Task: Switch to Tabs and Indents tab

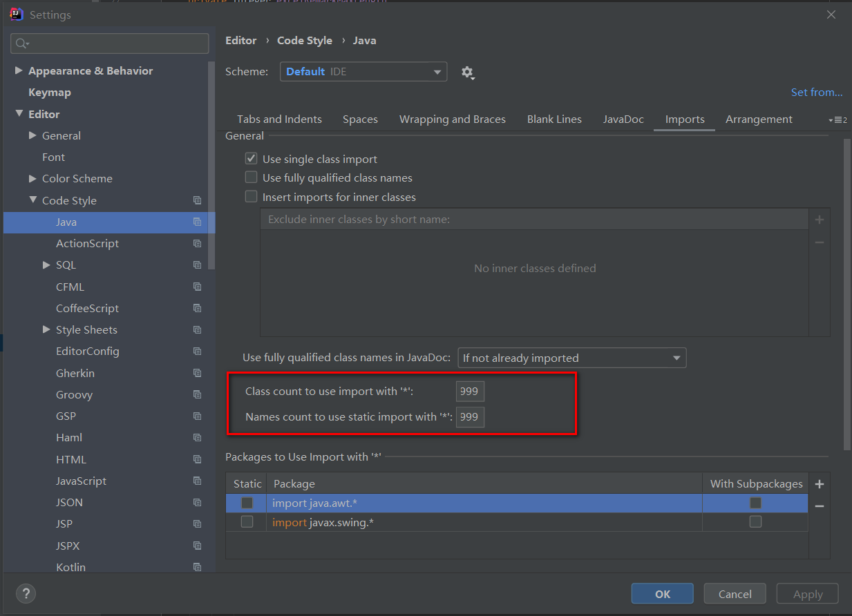Action: pos(279,119)
